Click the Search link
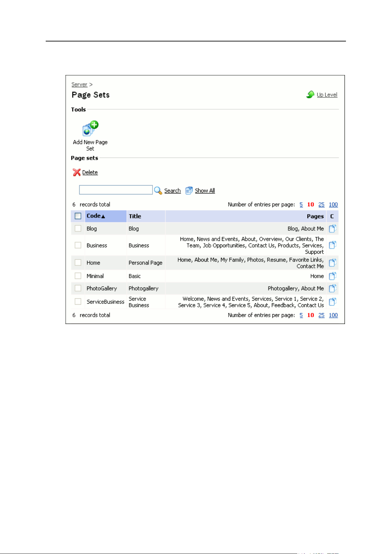This screenshot has height=554, width=392. click(x=172, y=191)
